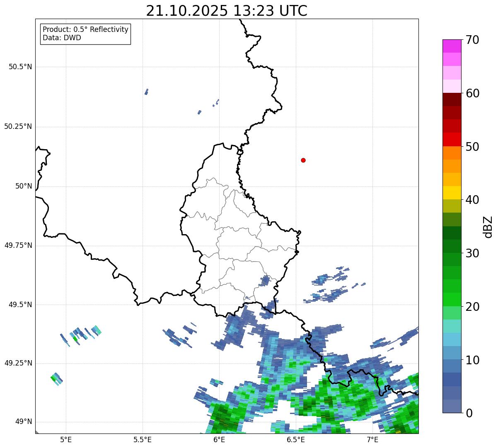
Task: Click the 49.75°N latitude label
Action: [x=18, y=245]
